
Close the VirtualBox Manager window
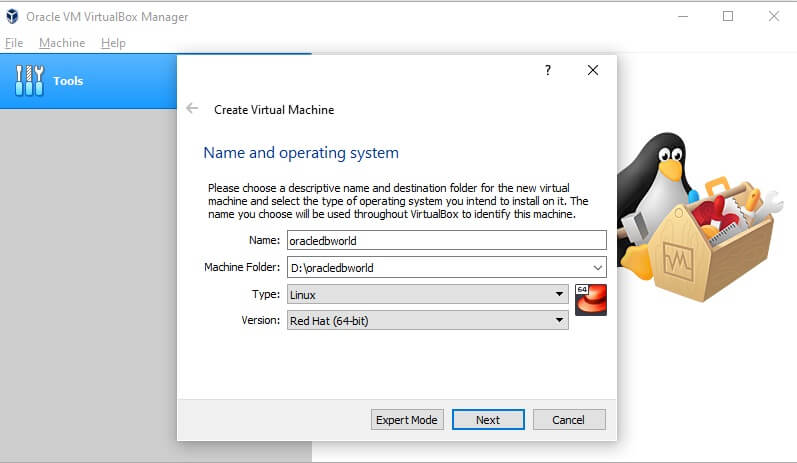pyautogui.click(x=774, y=16)
